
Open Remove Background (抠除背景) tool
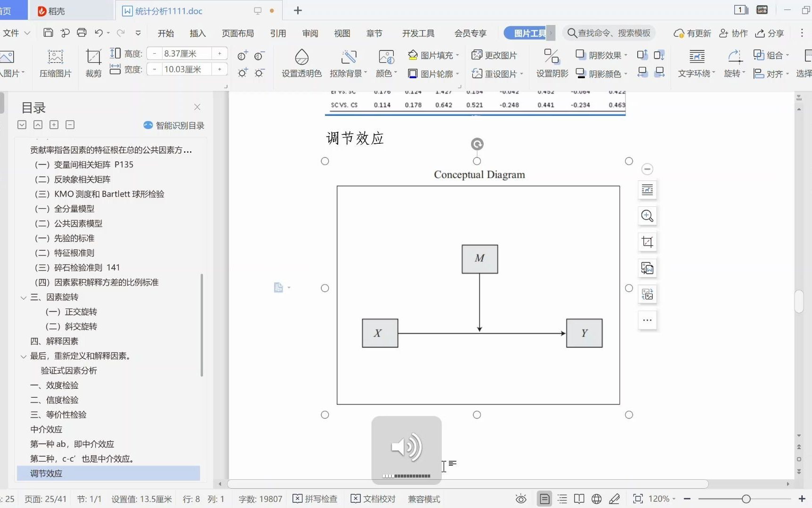[348, 64]
